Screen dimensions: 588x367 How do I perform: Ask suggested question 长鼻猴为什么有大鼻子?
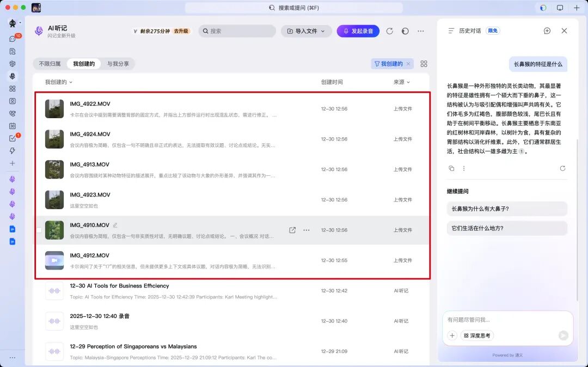[x=506, y=209]
